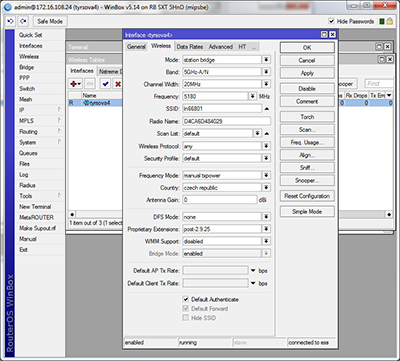
Task: Open column chooser dropdown in Wireless Tables
Action: click(389, 95)
